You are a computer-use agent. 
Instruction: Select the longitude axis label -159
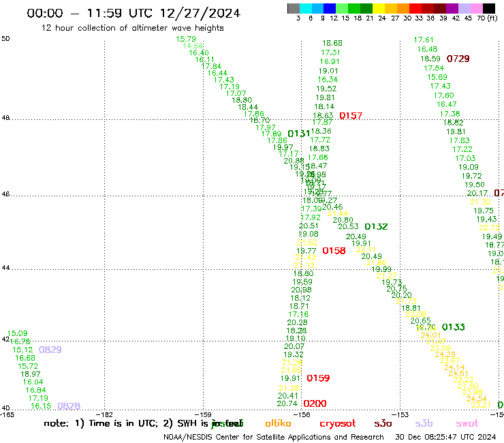[203, 415]
